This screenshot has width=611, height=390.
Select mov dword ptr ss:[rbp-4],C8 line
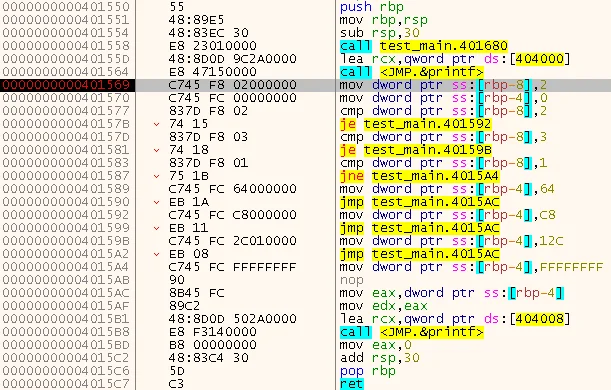click(x=447, y=215)
